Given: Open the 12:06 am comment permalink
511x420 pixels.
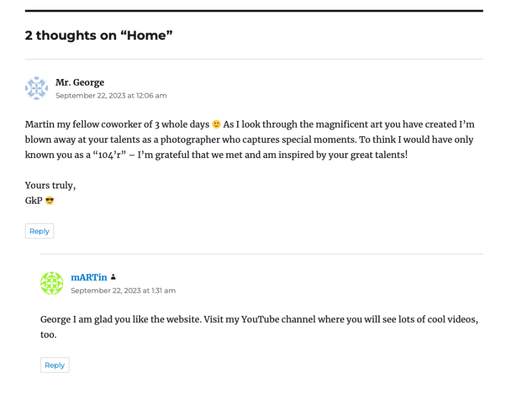Looking at the screenshot, I should 111,95.
